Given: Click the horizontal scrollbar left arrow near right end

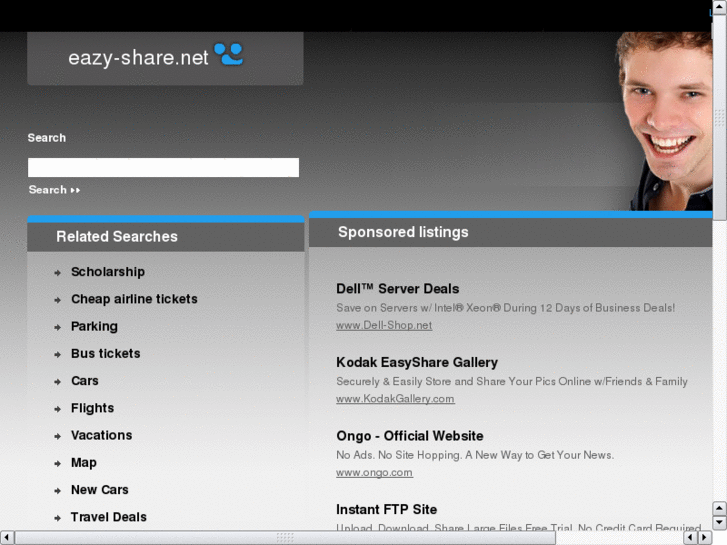Looking at the screenshot, I should (690, 538).
